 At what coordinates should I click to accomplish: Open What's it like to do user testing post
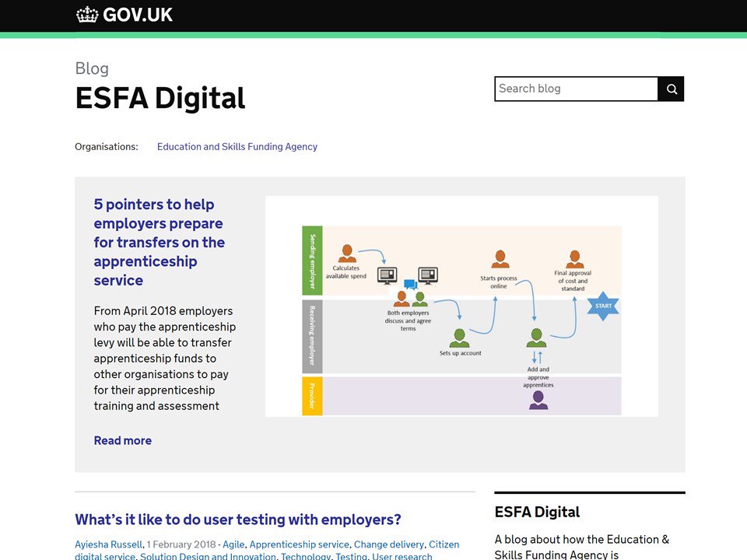[238, 519]
